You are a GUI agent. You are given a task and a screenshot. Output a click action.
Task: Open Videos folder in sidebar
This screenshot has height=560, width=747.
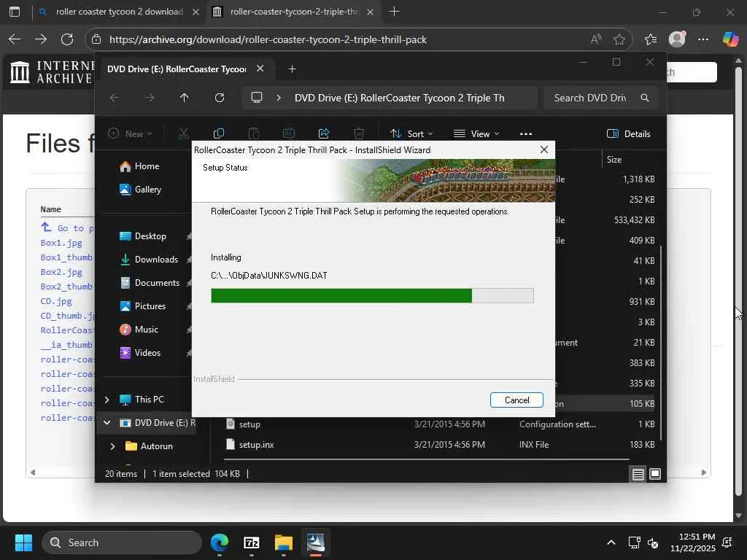(147, 353)
